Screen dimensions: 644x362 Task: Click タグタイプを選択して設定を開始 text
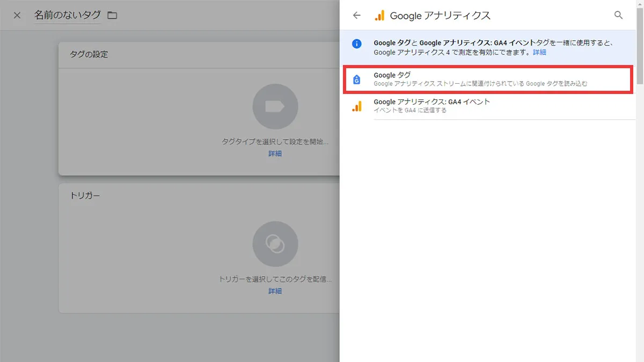coord(275,141)
